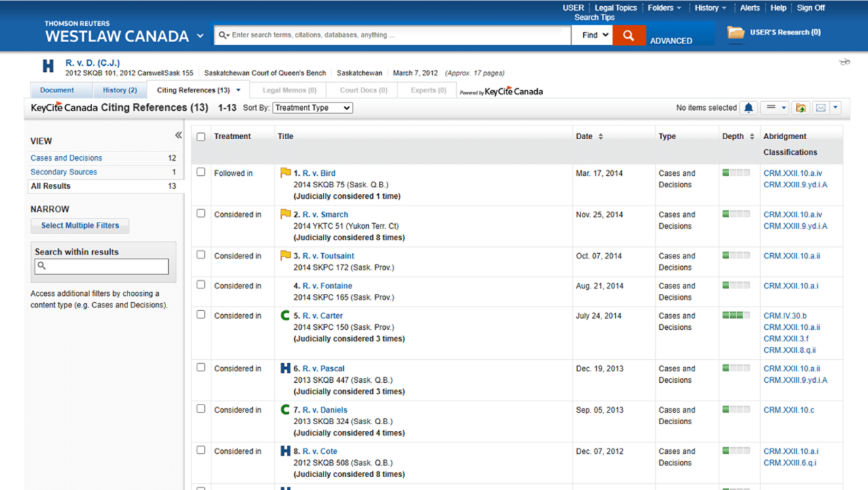Open the USER'S Research folder icon
The image size is (868, 490).
coord(734,31)
